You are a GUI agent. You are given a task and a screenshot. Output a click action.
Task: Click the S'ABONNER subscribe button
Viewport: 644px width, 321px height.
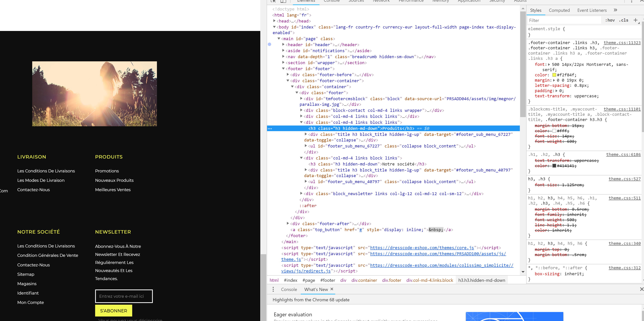pyautogui.click(x=113, y=311)
